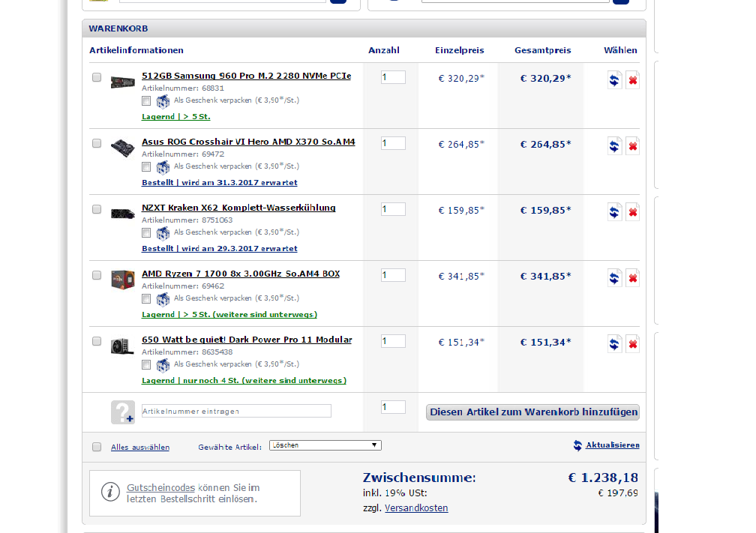Open AMD Ryzen 7 1700 box thumbnail
Image resolution: width=756 pixels, height=533 pixels.
pos(122,280)
